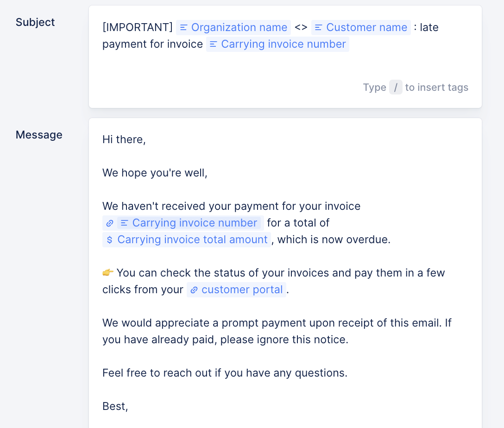Click the text icon of subject's Carrying invoice number tag
The image size is (504, 428).
[213, 44]
